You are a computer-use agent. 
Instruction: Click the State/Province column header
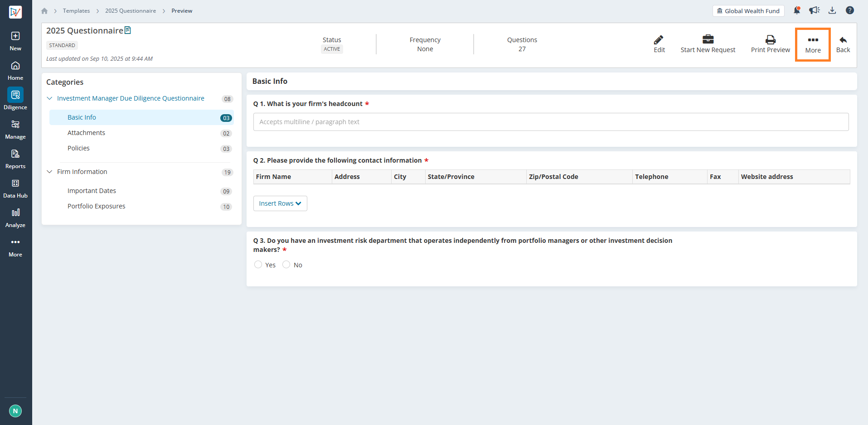(475, 177)
